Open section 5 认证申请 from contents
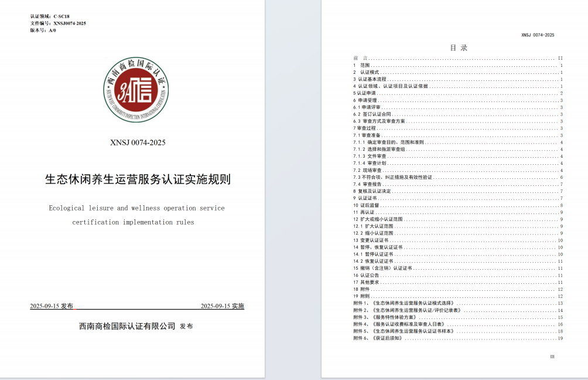This screenshot has height=380, width=588. [x=365, y=93]
